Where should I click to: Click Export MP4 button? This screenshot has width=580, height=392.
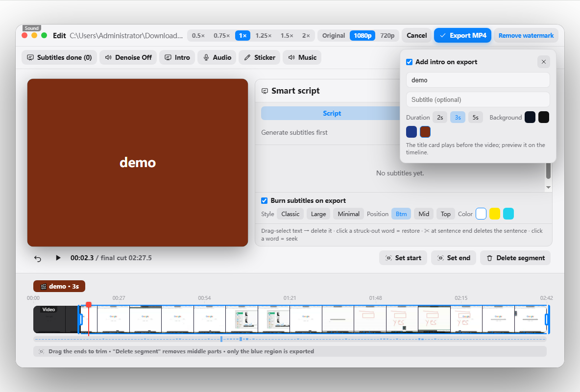pos(463,36)
